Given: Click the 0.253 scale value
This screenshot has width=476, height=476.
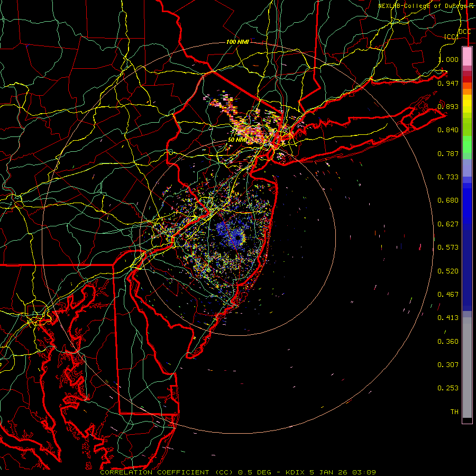Looking at the screenshot, I should (x=448, y=388).
